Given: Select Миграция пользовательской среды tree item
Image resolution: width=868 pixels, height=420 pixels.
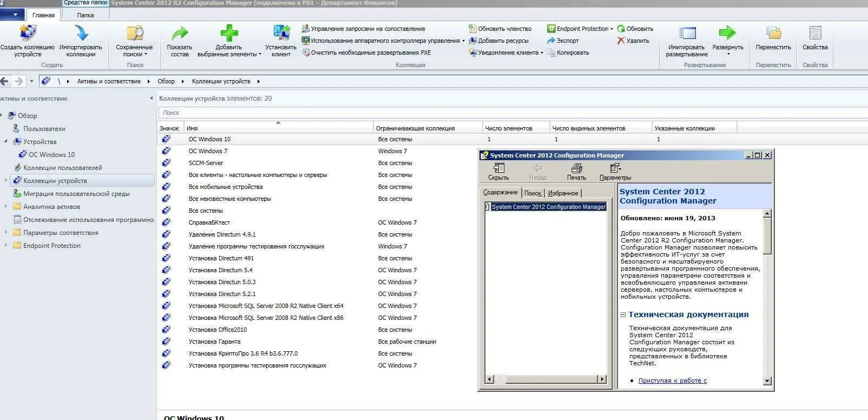Looking at the screenshot, I should [76, 194].
